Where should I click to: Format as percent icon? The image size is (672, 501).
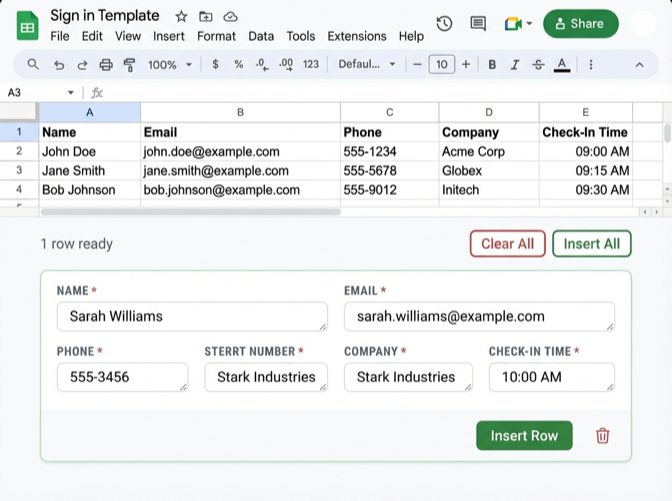pyautogui.click(x=239, y=65)
